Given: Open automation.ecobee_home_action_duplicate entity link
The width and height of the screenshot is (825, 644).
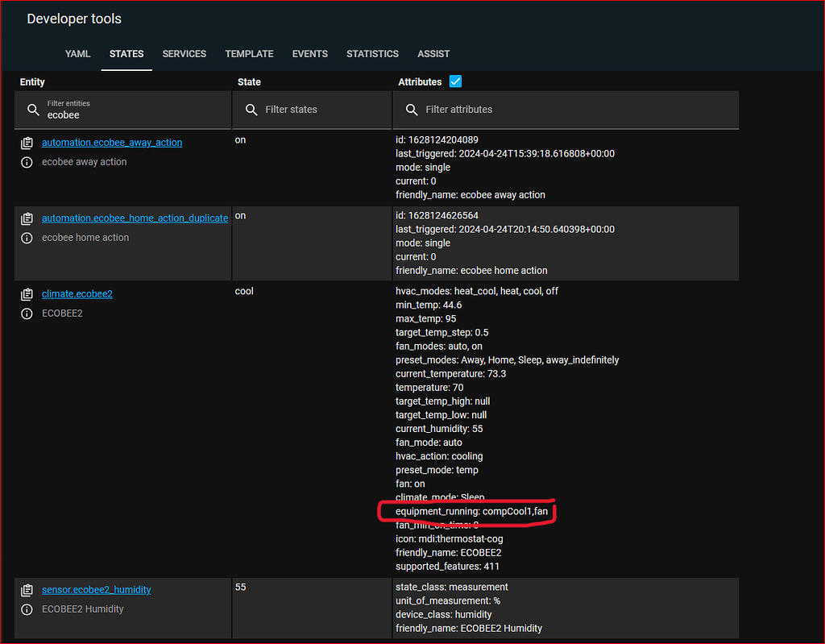Looking at the screenshot, I should tap(135, 218).
